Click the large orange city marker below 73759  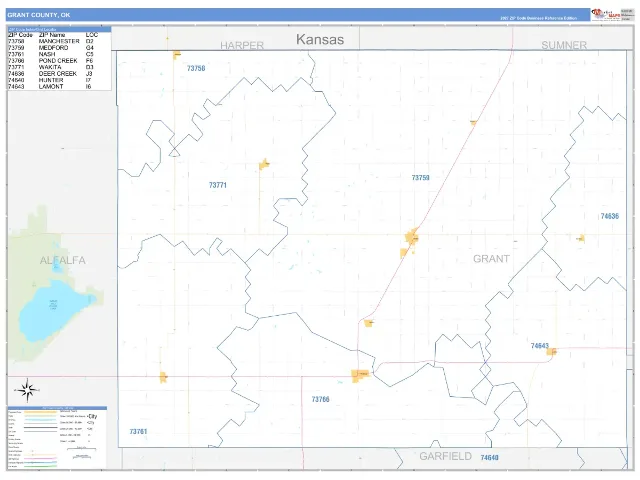[x=412, y=237]
